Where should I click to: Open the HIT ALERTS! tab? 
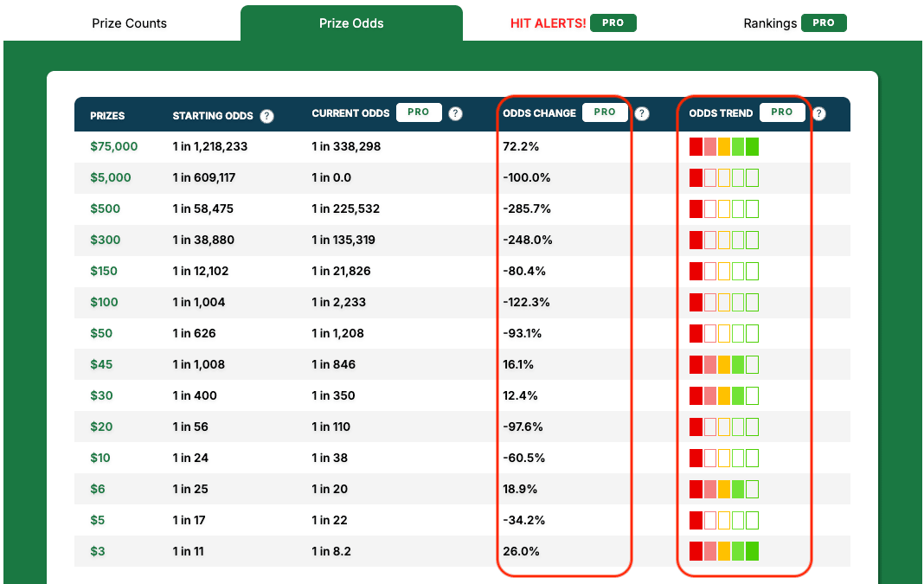click(548, 23)
